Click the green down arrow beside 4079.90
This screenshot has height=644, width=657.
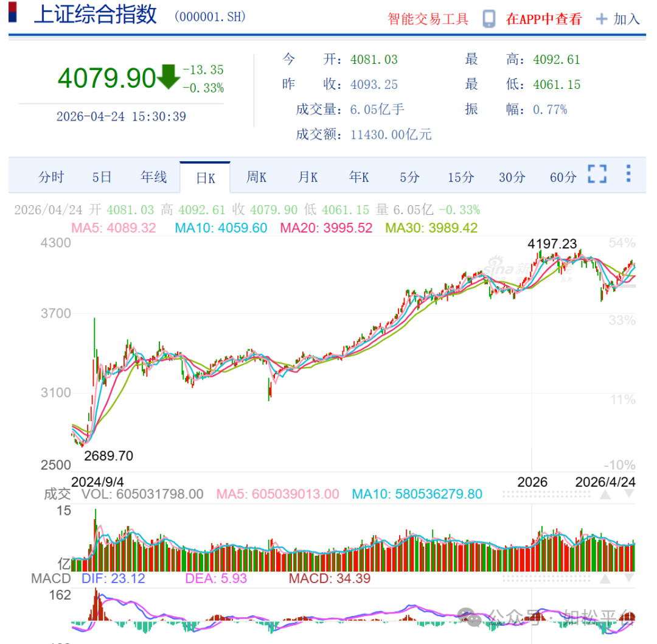(x=169, y=78)
